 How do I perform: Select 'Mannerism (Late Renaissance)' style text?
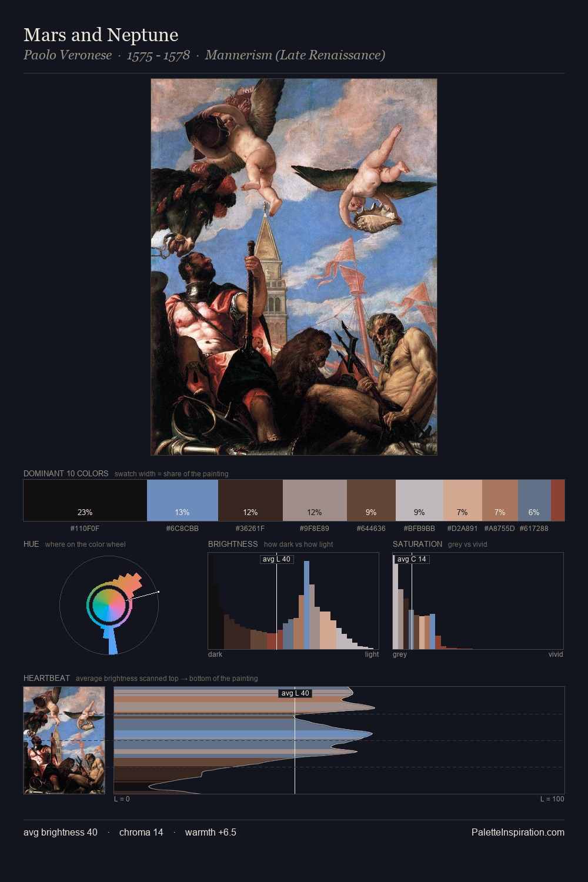[295, 55]
